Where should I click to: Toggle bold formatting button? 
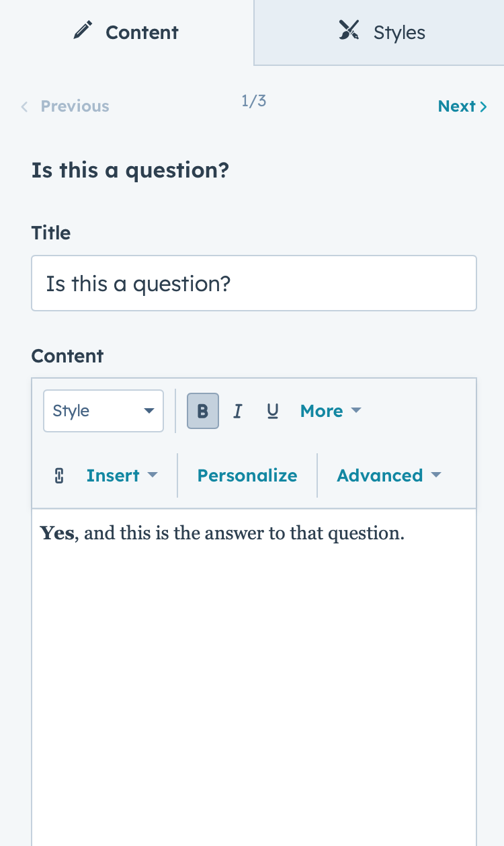tap(203, 411)
